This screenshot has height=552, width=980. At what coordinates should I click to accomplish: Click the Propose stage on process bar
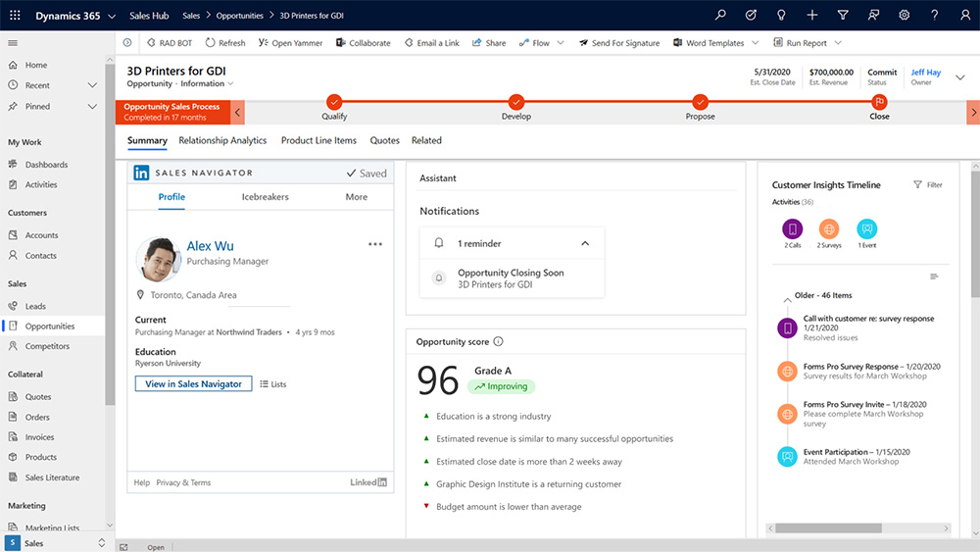700,102
